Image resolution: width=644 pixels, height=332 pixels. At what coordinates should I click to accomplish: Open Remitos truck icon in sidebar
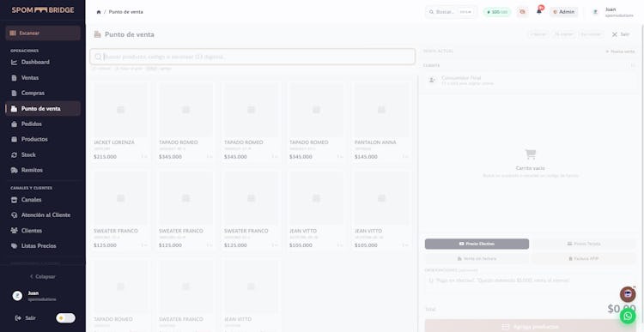[x=14, y=171]
